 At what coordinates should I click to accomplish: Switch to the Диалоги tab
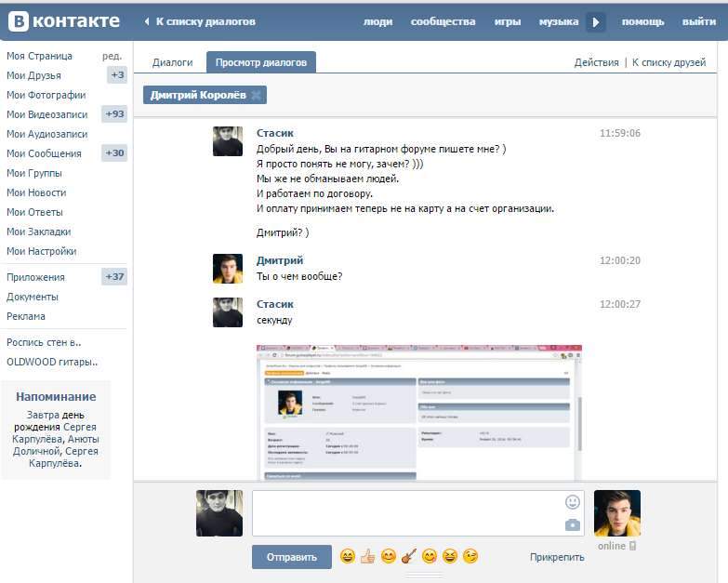pos(172,62)
